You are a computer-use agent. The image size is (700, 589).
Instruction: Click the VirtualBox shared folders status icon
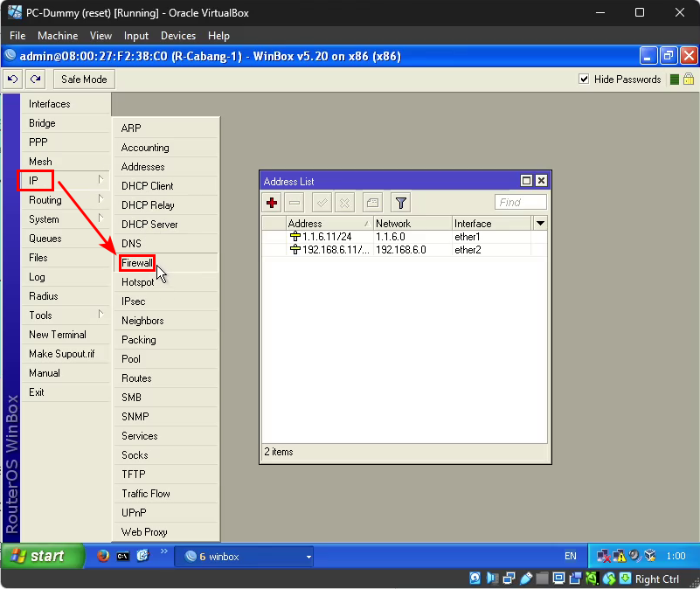coord(542,579)
